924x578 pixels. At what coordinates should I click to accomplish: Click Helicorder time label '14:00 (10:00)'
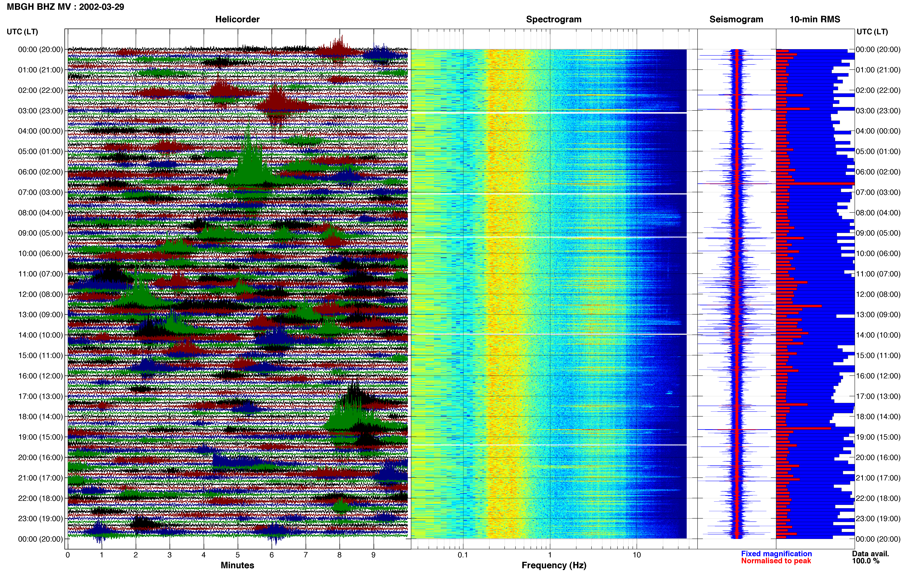coord(41,335)
